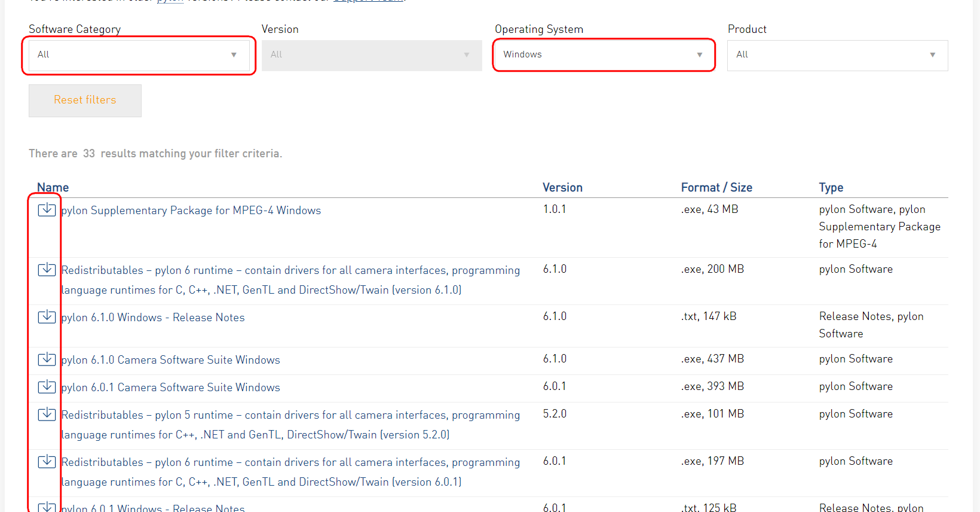980x512 pixels.
Task: Download icon for pylon 5 runtime Redistributables
Action: click(47, 414)
